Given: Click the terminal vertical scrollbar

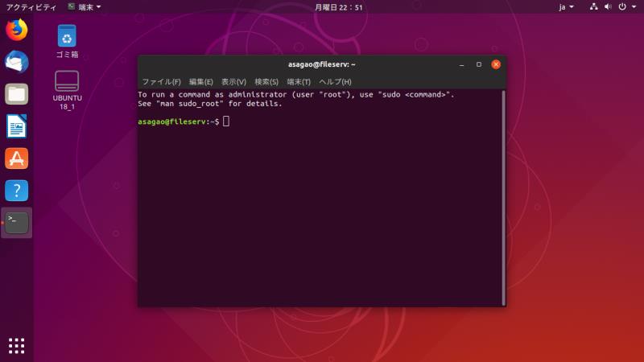Looking at the screenshot, I should (504, 198).
